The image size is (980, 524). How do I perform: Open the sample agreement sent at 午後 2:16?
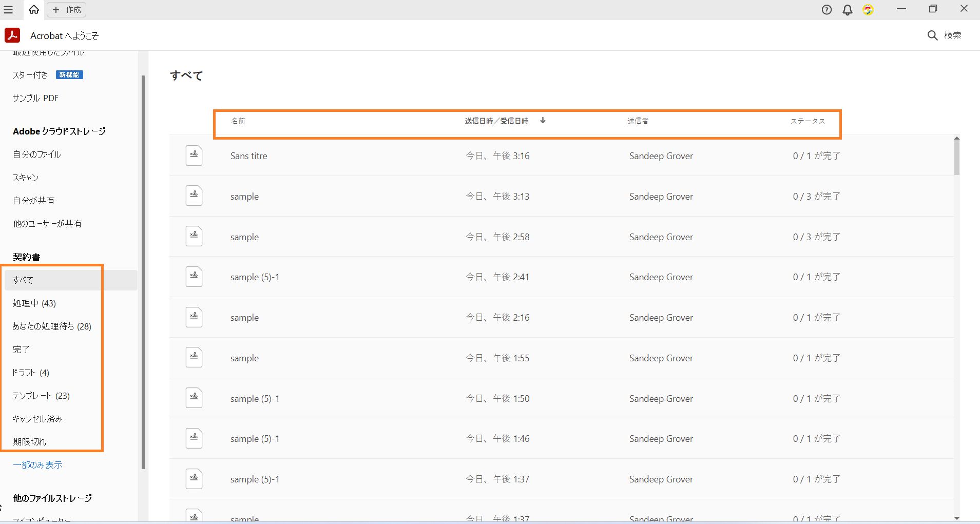(x=244, y=318)
